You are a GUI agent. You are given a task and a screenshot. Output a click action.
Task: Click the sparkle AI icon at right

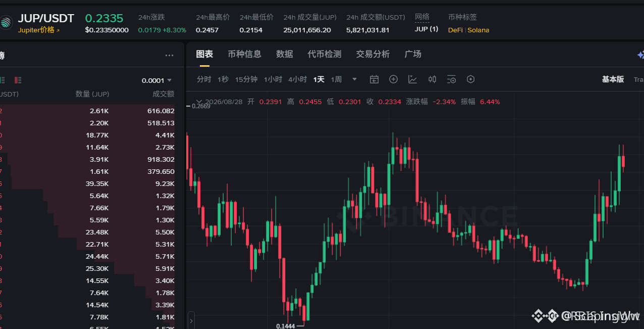640,55
